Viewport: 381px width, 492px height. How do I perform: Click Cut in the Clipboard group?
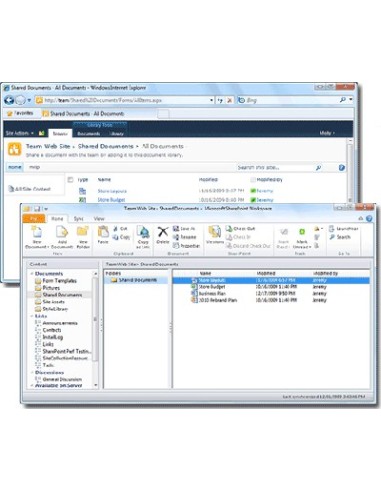point(120,229)
